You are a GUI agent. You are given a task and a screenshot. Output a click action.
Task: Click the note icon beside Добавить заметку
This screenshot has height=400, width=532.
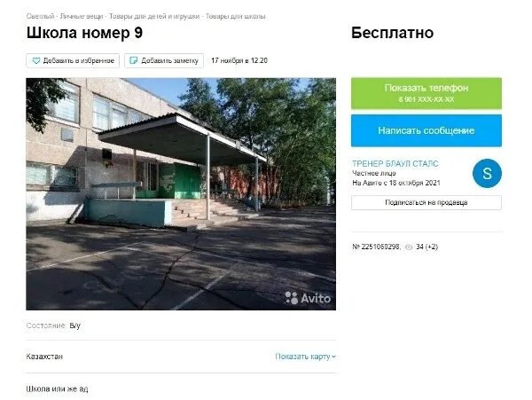pyautogui.click(x=134, y=60)
